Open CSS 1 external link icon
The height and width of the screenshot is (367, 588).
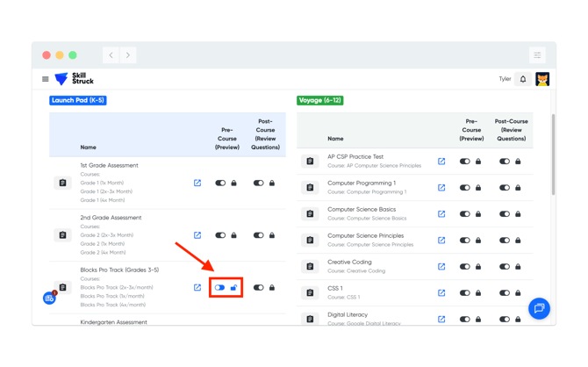[441, 293]
